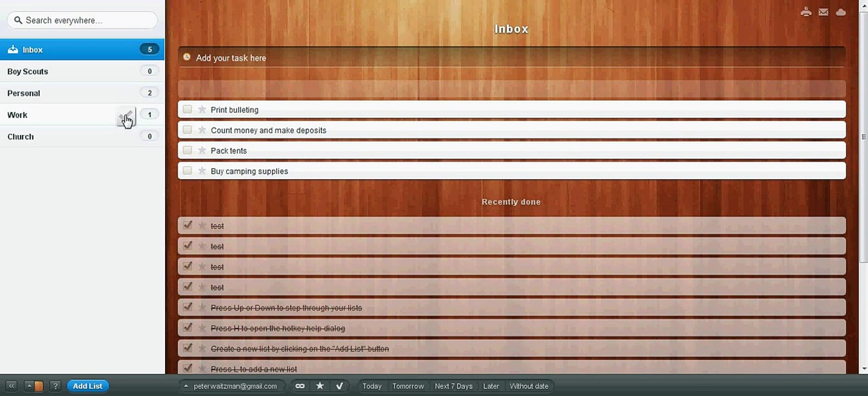The image size is (868, 396).
Task: Click task text Pack tents
Action: tap(229, 151)
